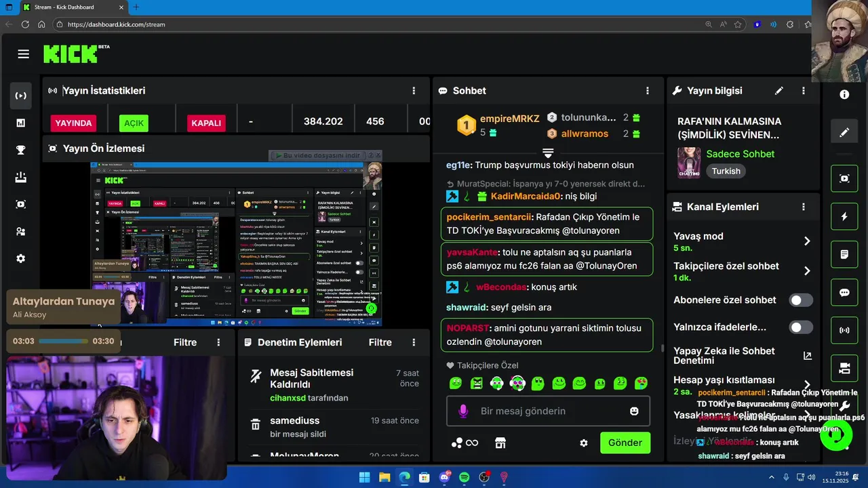868x488 pixels.
Task: Open Sohbet panel three-dot menu
Action: (x=647, y=90)
